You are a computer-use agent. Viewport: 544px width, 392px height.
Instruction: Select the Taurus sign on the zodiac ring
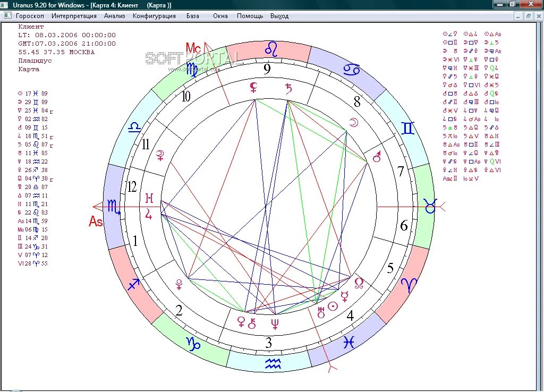(x=430, y=206)
